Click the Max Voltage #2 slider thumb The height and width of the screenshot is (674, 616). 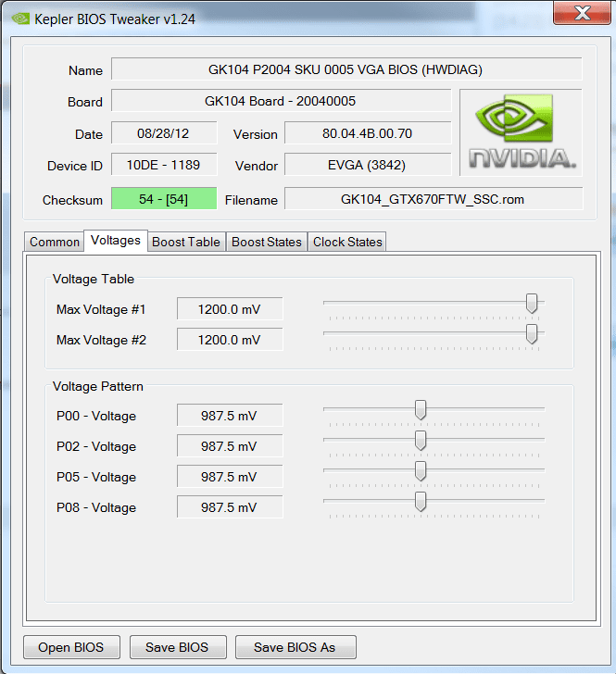[532, 334]
